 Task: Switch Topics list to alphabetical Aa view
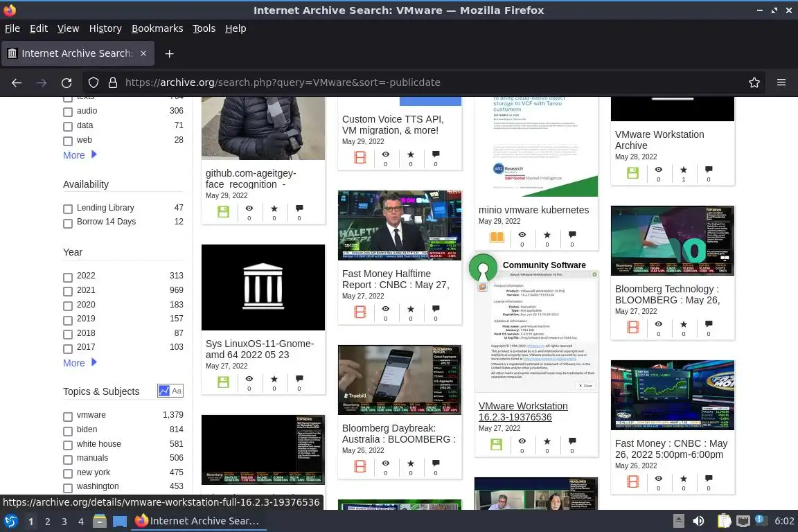(x=177, y=391)
